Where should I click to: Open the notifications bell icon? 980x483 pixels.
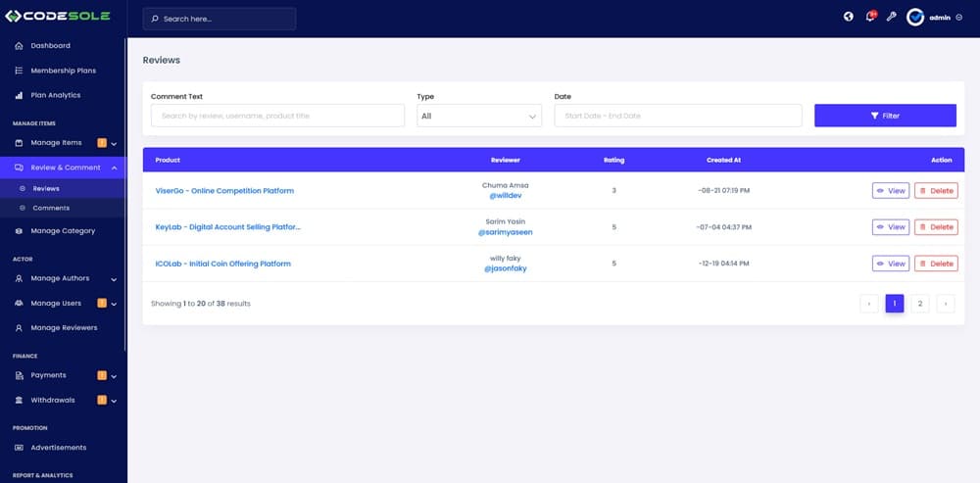tap(870, 18)
